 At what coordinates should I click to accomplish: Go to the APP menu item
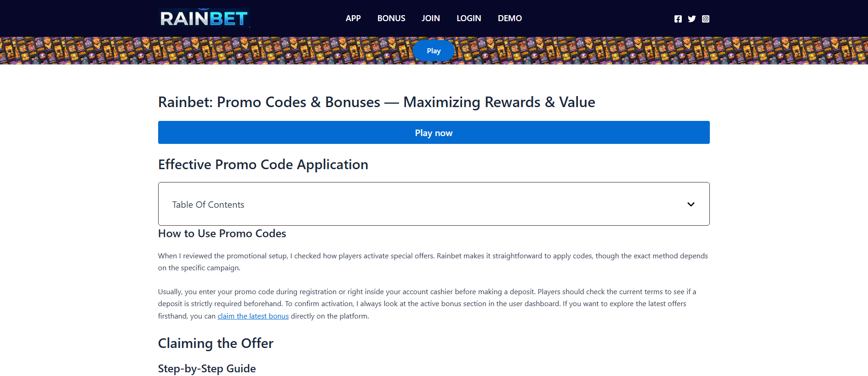pos(353,18)
